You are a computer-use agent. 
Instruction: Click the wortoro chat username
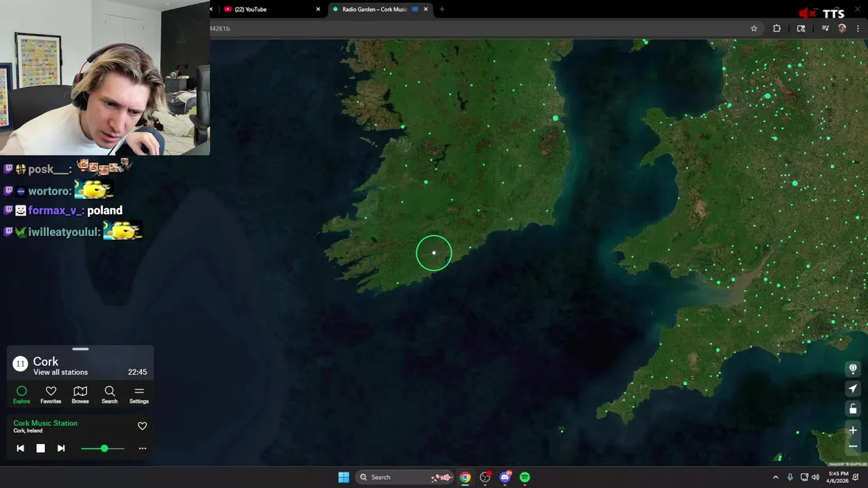click(49, 191)
